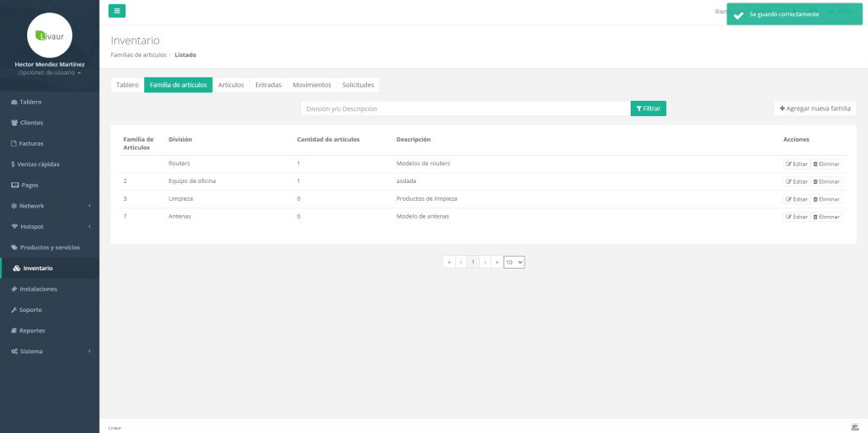
Task: Open Instalaciones in sidebar
Action: 50,289
